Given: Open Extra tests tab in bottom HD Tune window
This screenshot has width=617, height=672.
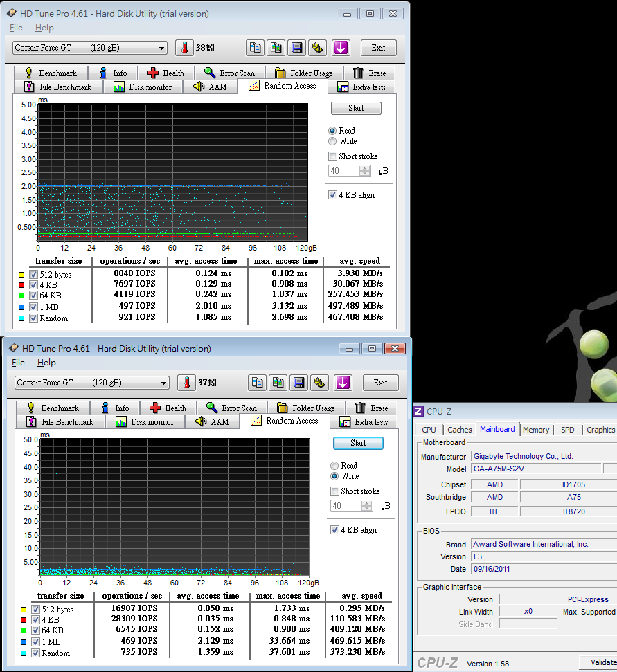Looking at the screenshot, I should point(364,421).
